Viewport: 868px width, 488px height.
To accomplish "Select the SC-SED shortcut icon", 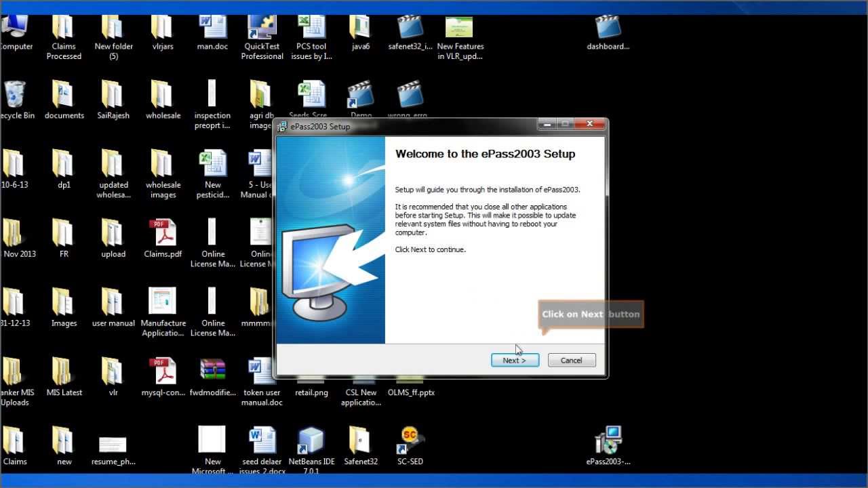I will tap(410, 441).
